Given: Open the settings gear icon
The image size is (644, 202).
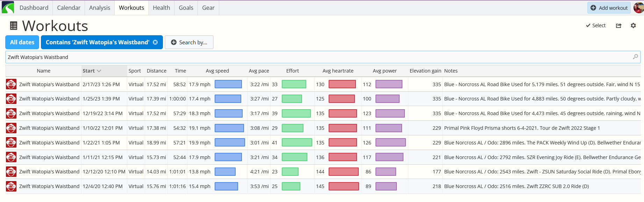Looking at the screenshot, I should pyautogui.click(x=633, y=25).
